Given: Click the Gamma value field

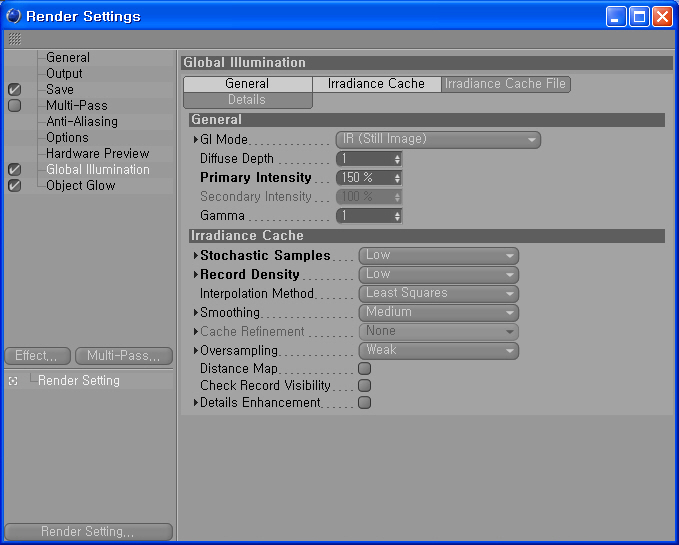Looking at the screenshot, I should pyautogui.click(x=365, y=216).
